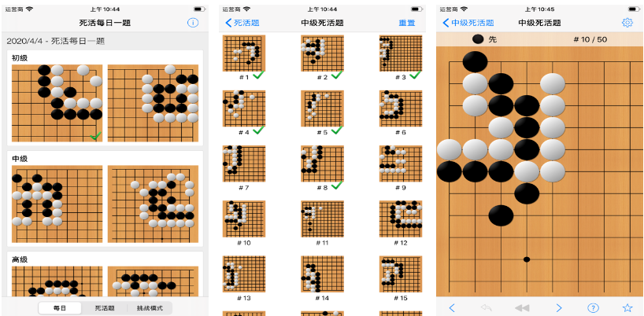Go back to 死活题 list
644x316 pixels.
click(x=242, y=23)
